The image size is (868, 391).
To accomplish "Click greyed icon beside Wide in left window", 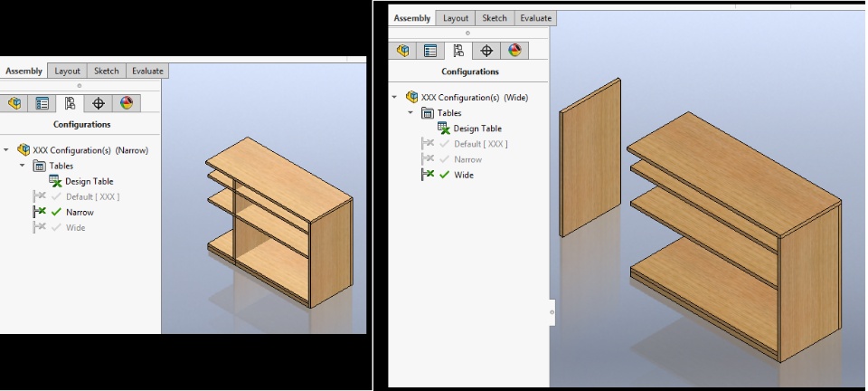I will pyautogui.click(x=39, y=227).
